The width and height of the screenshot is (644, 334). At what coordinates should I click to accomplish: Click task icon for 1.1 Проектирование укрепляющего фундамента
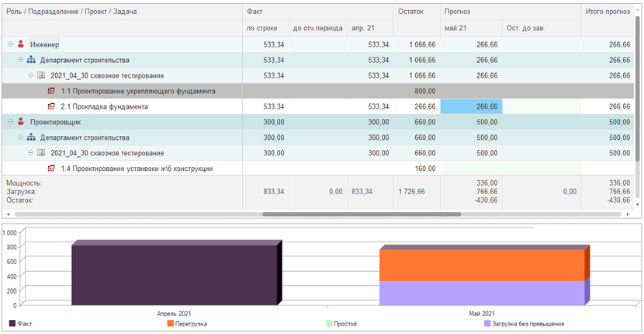51,91
